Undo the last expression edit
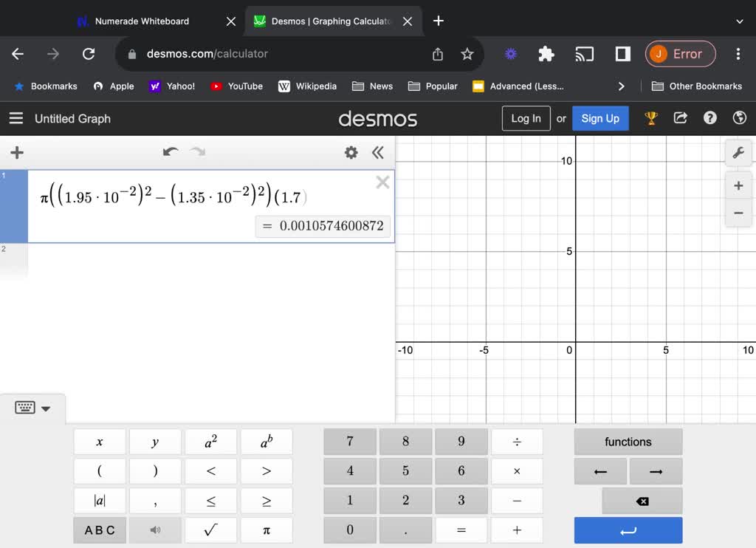The image size is (756, 548). [171, 152]
